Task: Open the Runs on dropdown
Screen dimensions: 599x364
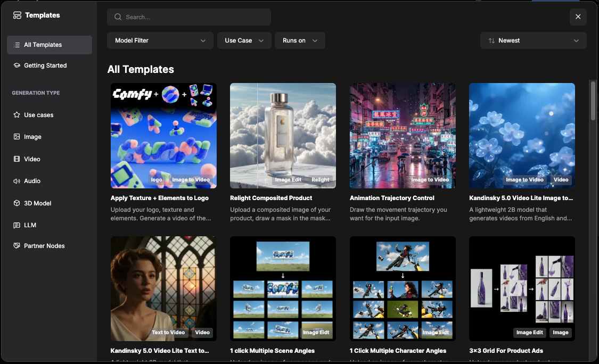Action: click(x=300, y=40)
